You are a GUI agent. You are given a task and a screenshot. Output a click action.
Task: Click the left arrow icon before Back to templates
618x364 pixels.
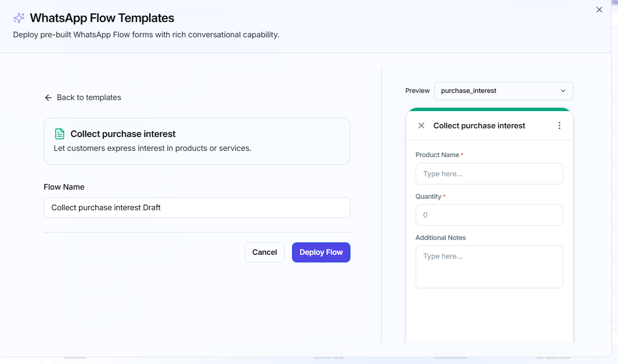[48, 98]
